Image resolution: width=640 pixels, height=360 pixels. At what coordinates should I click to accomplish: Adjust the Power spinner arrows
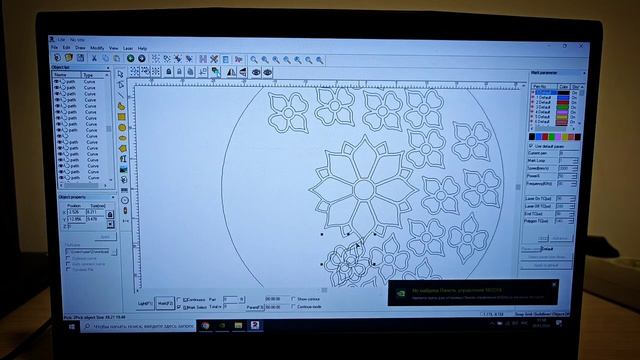tap(574, 176)
